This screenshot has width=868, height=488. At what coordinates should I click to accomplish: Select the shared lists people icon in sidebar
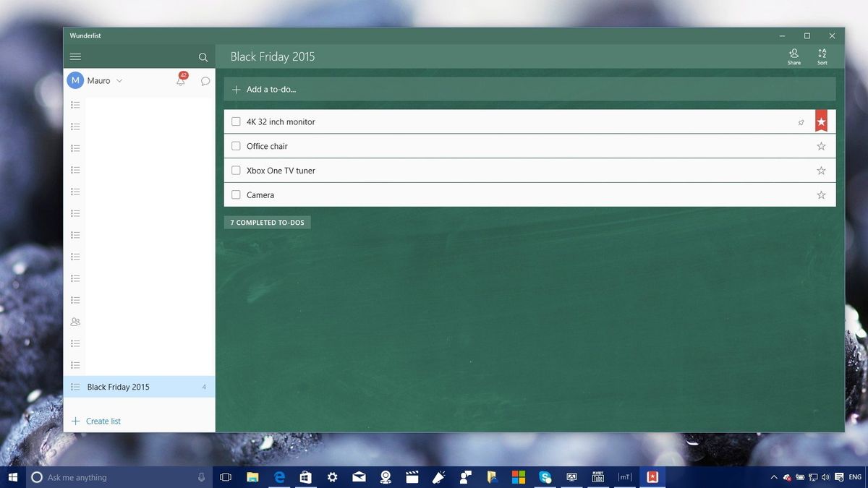tap(75, 322)
